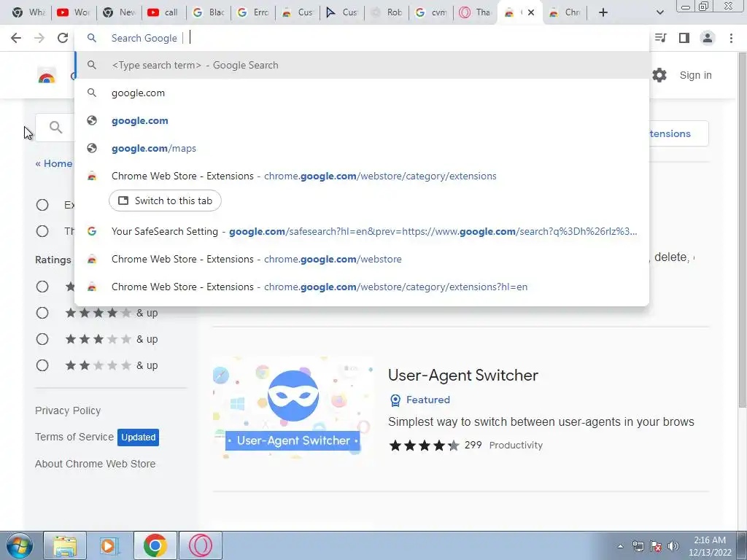
Task: Close the active Chrome Web Store tab
Action: (531, 12)
